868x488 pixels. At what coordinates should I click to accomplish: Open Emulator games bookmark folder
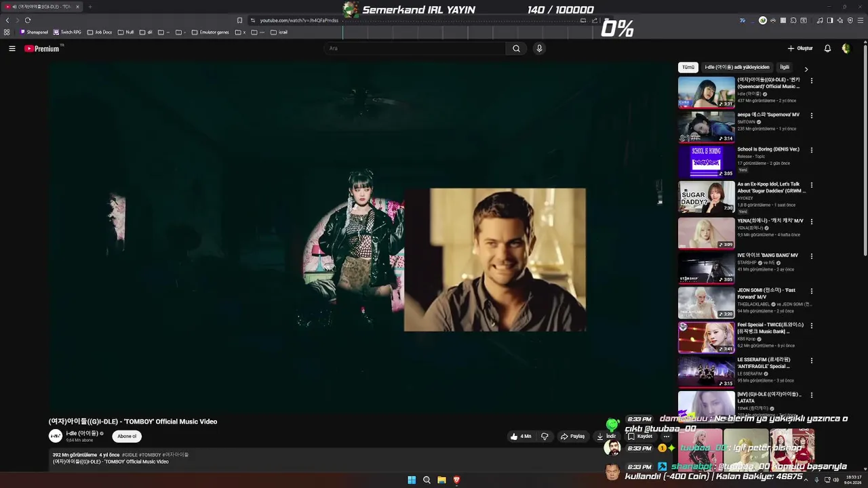coord(210,32)
